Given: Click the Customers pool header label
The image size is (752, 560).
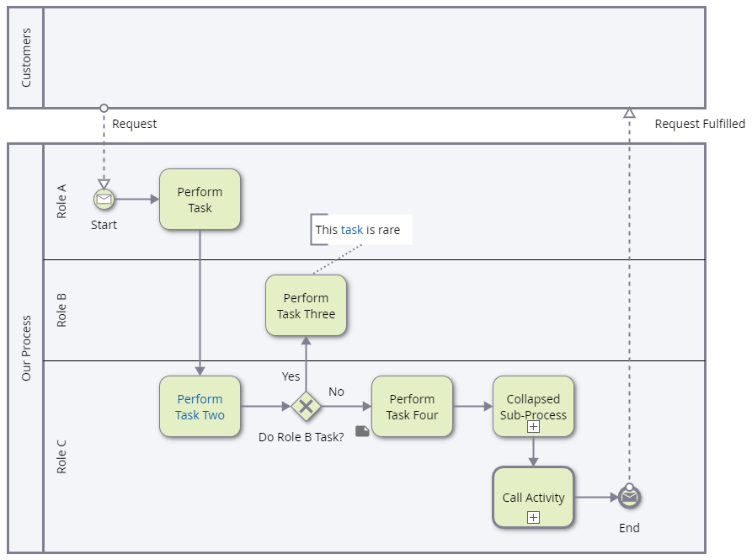Looking at the screenshot, I should tap(25, 58).
